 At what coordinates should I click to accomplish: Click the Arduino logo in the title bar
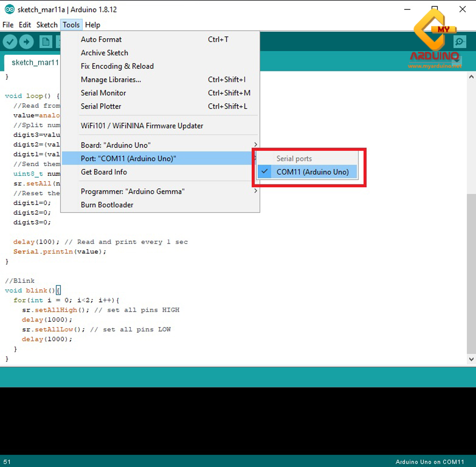pos(10,9)
